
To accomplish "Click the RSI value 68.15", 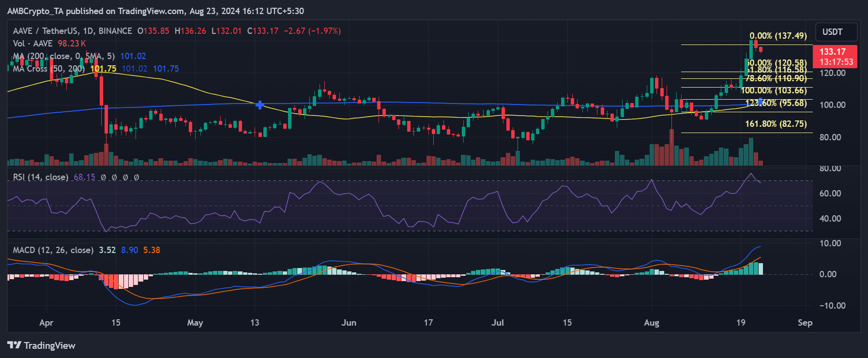I will (85, 177).
